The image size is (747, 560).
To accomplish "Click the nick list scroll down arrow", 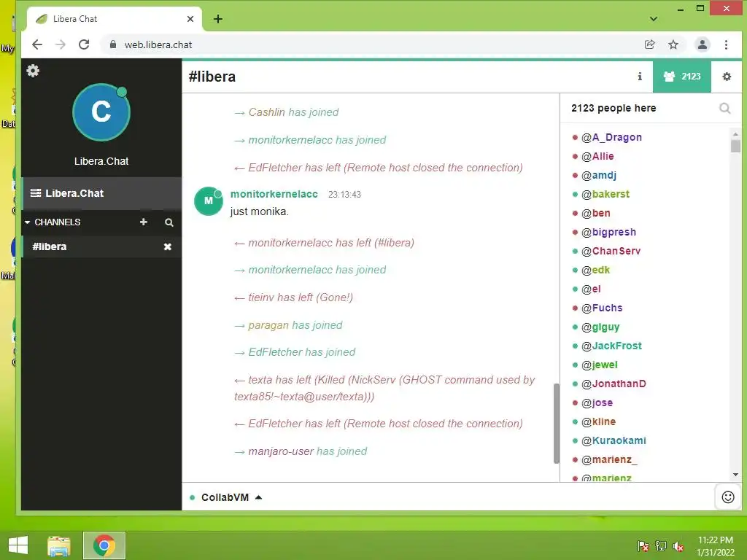I will [735, 475].
